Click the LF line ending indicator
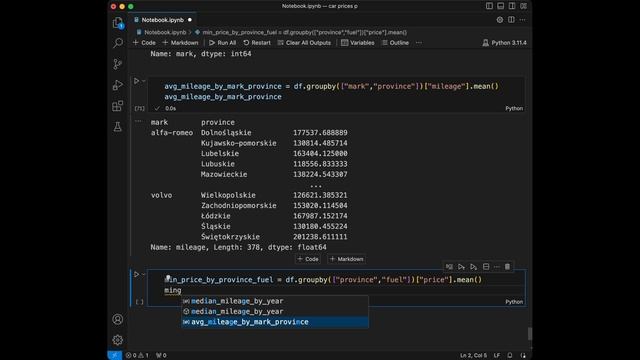The height and width of the screenshot is (360, 640). pyautogui.click(x=497, y=355)
